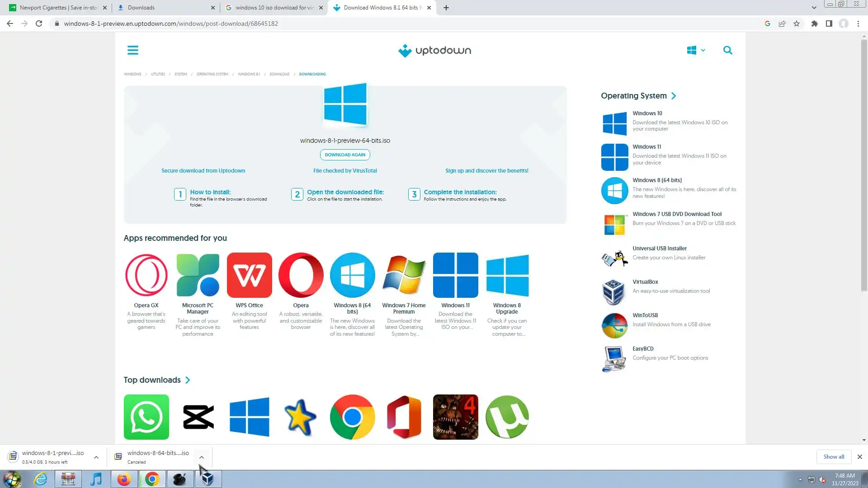Bookmark this page with star icon
Image resolution: width=868 pixels, height=488 pixels.
797,23
